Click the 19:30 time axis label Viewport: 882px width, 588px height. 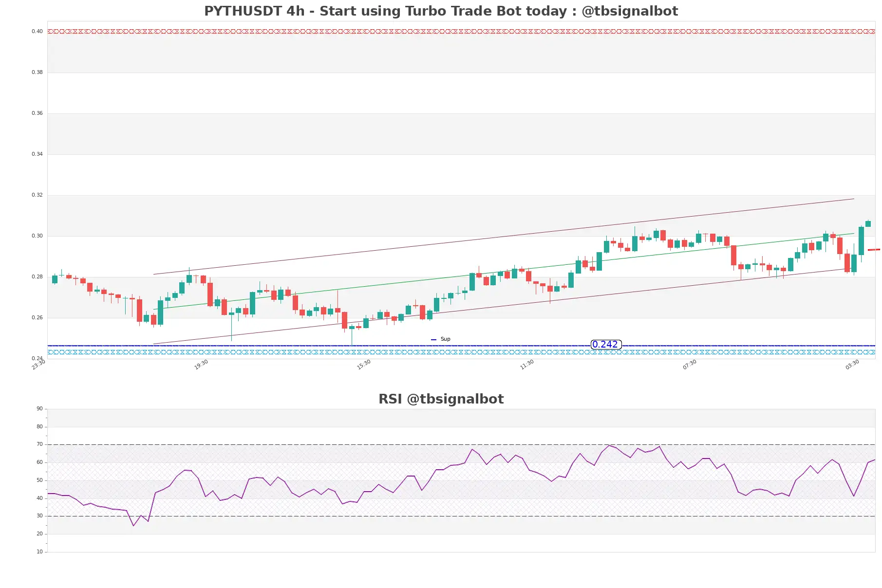click(201, 365)
